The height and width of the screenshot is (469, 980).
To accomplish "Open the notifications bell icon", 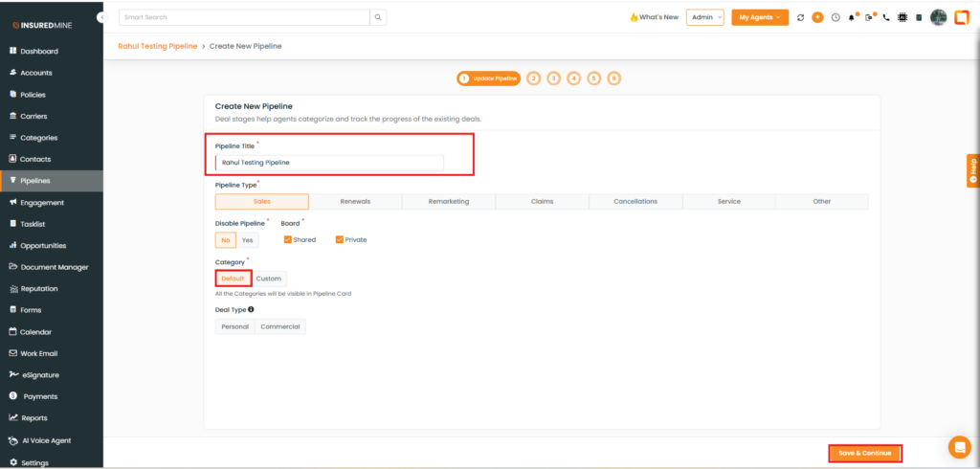I will 852,17.
